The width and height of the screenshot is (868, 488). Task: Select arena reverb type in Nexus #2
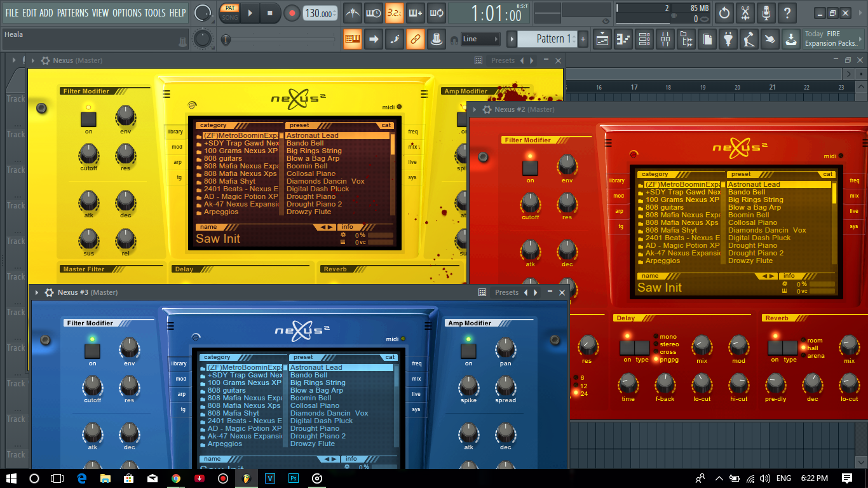812,356
